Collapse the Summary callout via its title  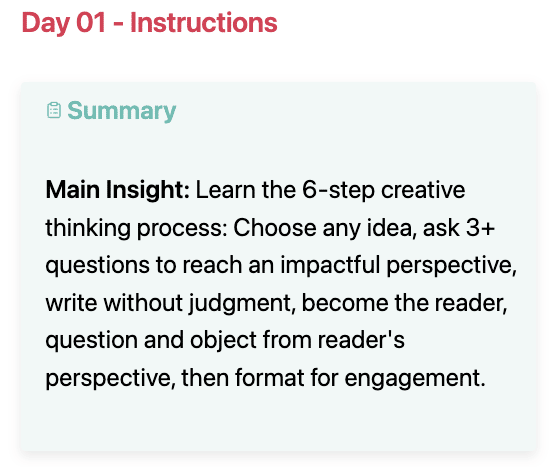[x=121, y=111]
